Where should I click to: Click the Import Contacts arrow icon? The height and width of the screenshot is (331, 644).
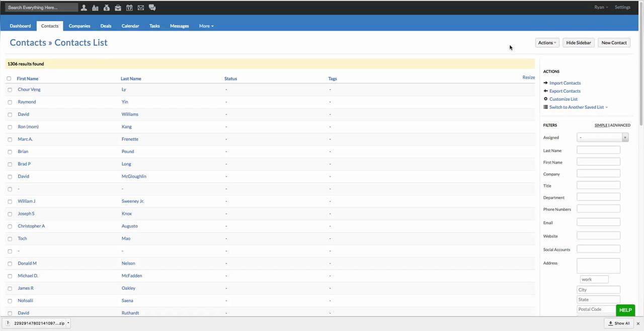tap(545, 83)
